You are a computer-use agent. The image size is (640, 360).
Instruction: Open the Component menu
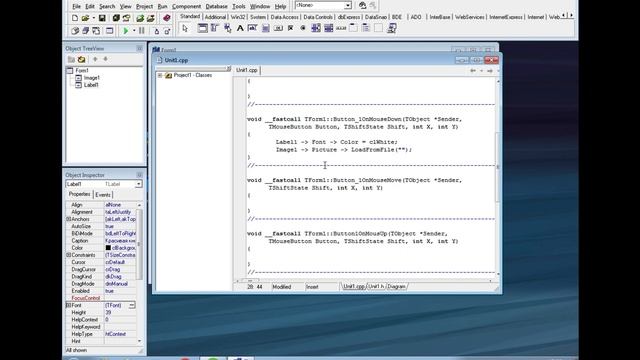186,7
